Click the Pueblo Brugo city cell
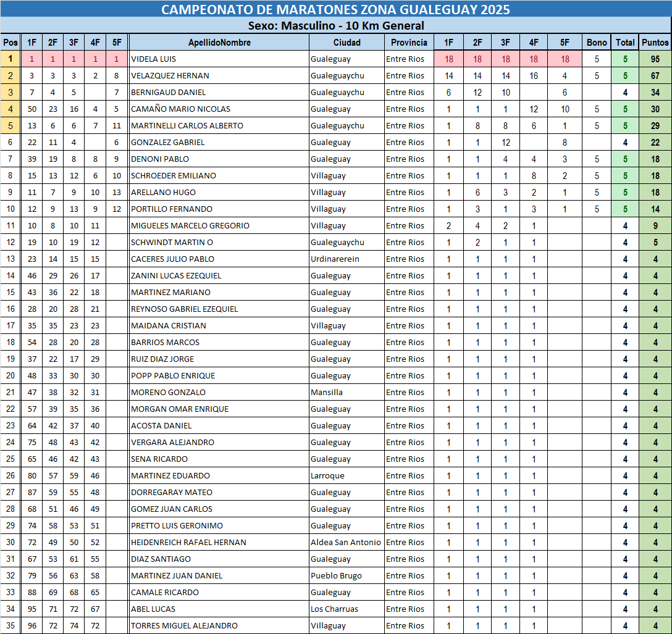 346,576
